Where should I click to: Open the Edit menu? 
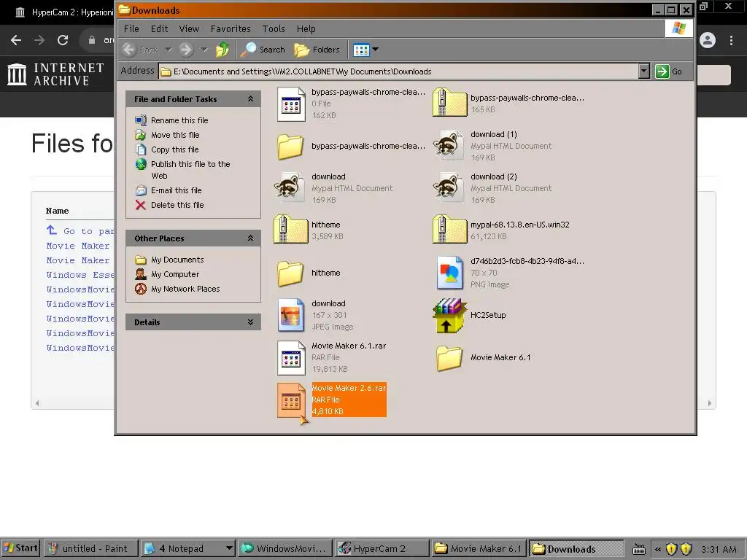[x=159, y=28]
